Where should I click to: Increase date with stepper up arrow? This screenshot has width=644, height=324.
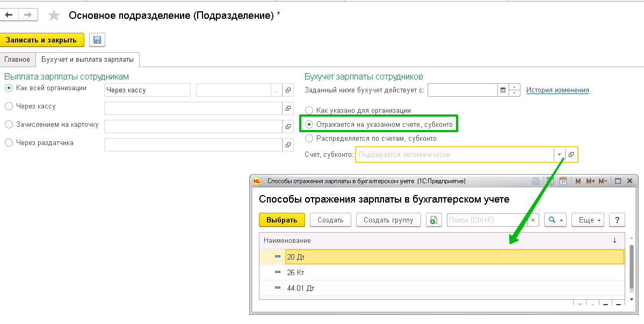coord(514,87)
